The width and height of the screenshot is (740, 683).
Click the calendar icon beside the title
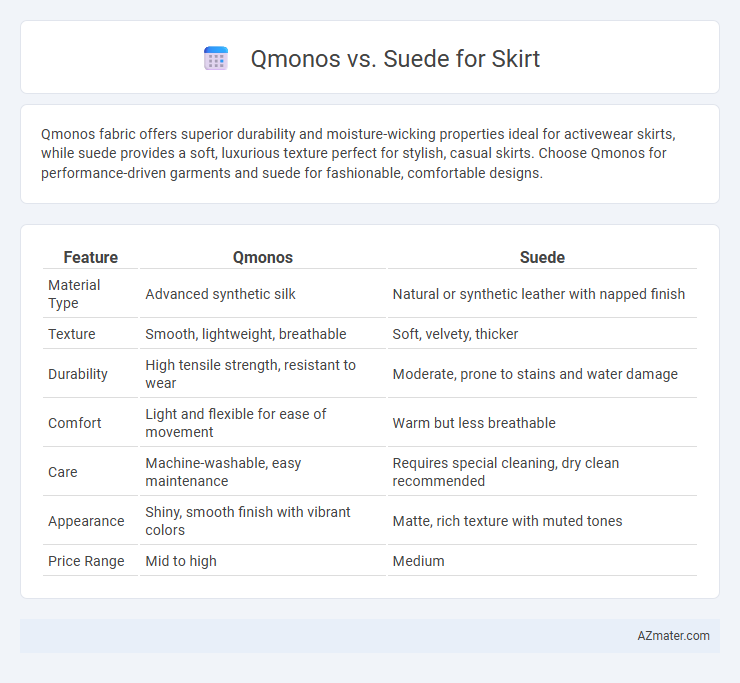coord(216,59)
